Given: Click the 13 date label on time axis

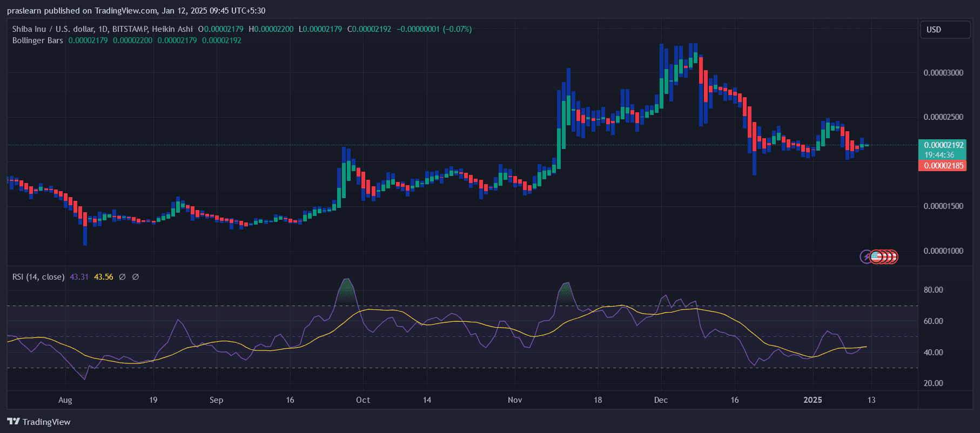Looking at the screenshot, I should click(x=871, y=400).
